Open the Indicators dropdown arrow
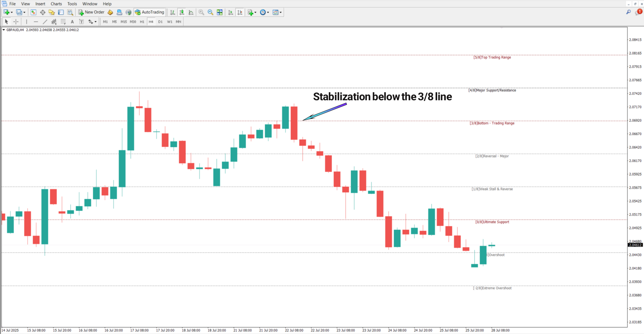 point(255,12)
